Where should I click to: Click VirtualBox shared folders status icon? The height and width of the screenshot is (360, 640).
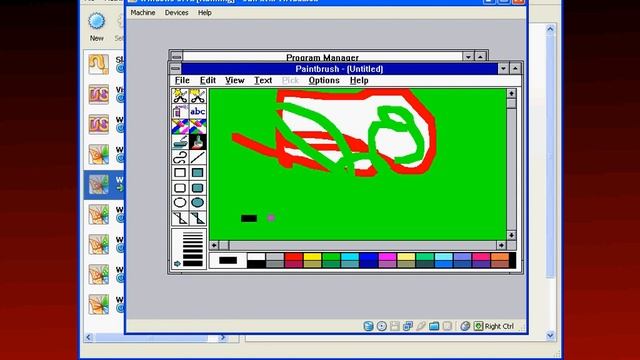pyautogui.click(x=434, y=326)
